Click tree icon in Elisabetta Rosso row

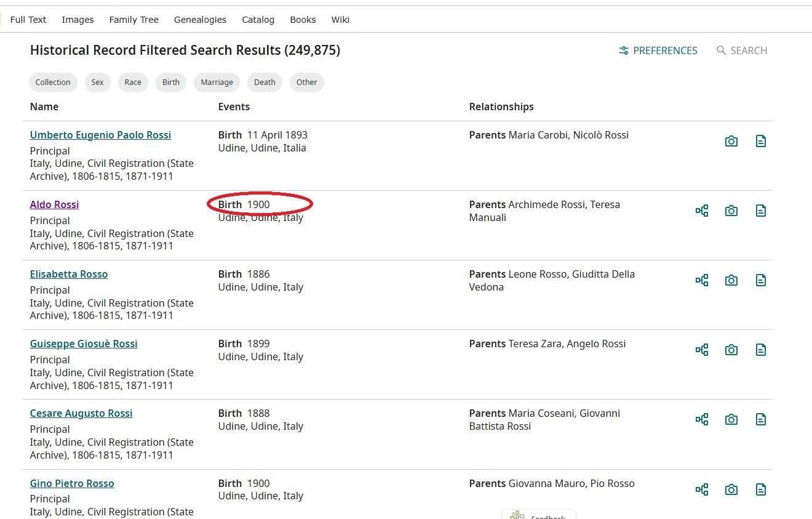[702, 281]
